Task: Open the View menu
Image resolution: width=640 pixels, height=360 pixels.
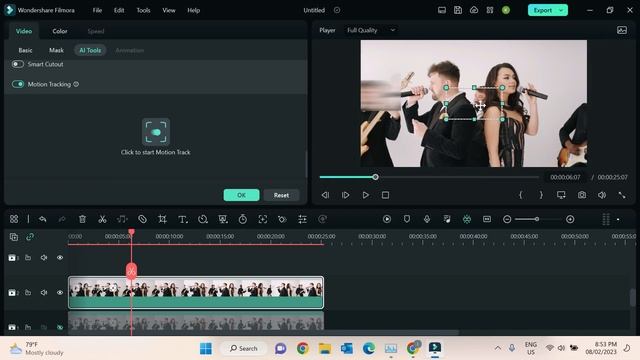Action: click(x=169, y=10)
